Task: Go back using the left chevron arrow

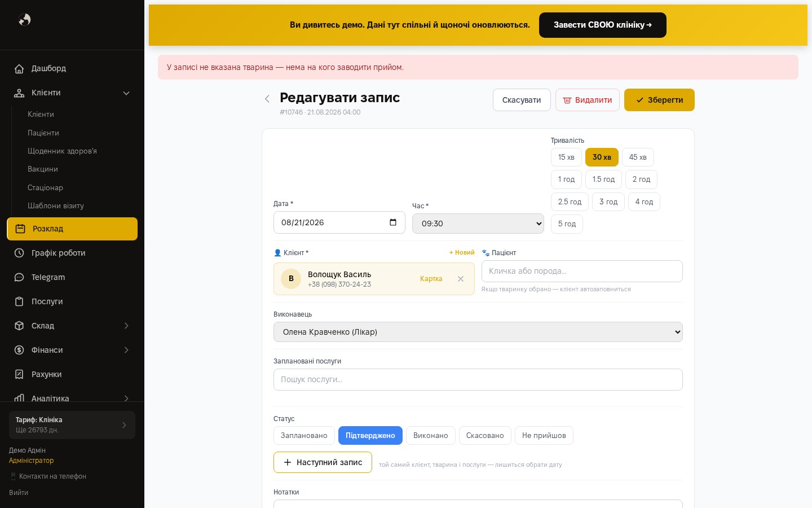Action: coord(267,99)
